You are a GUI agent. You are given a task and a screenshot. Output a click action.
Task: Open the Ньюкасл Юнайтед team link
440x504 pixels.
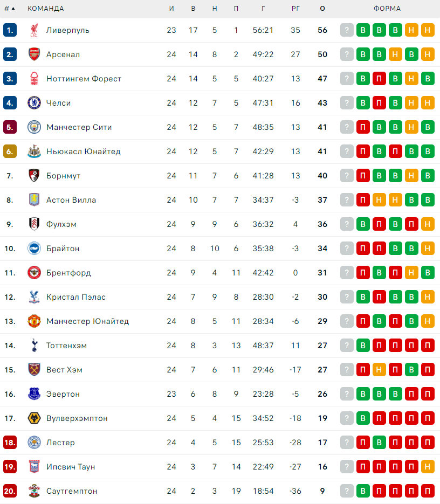click(83, 151)
